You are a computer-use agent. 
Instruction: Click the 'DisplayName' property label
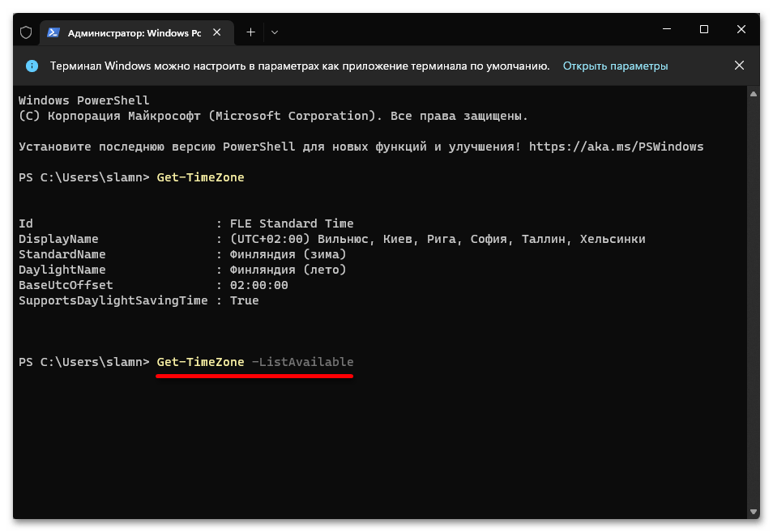[x=58, y=239]
